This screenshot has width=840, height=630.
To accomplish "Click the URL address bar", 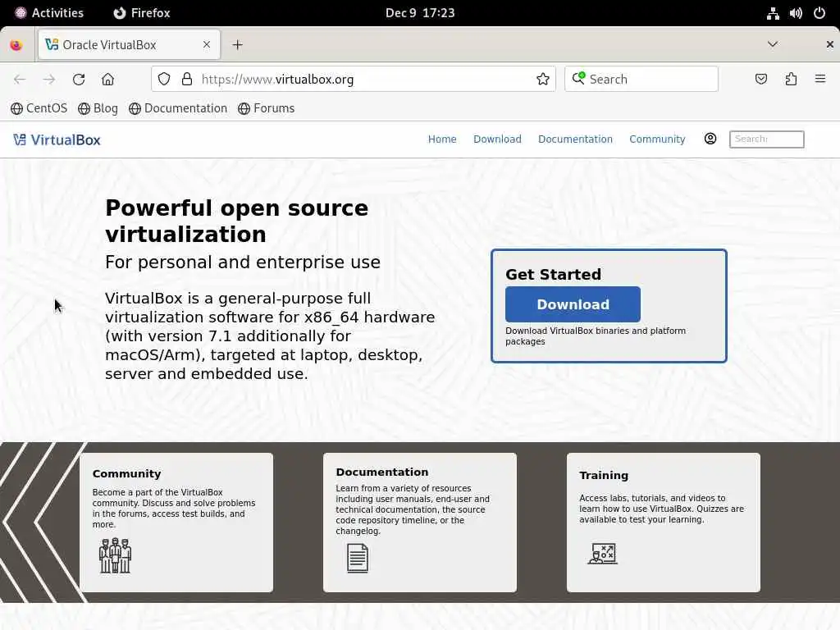I will [x=354, y=80].
